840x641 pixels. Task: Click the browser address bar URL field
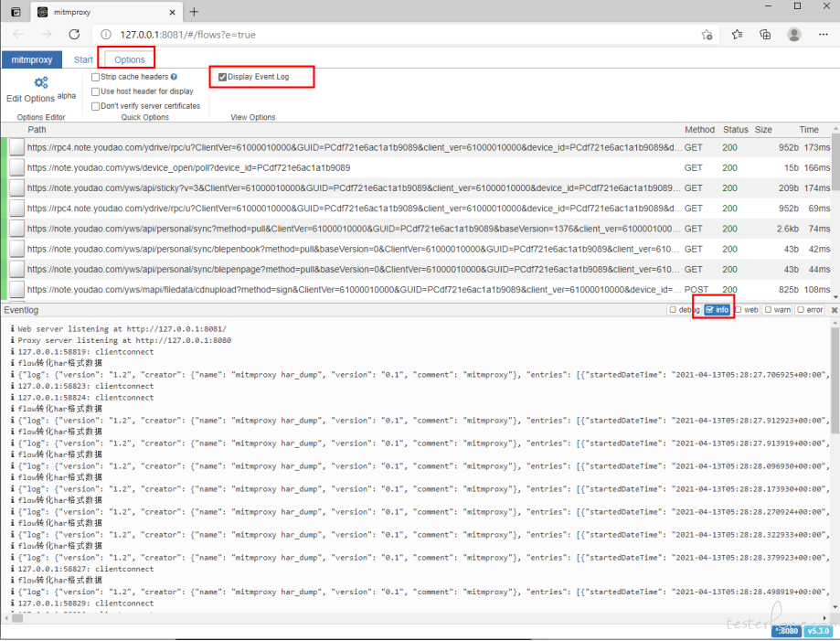407,35
